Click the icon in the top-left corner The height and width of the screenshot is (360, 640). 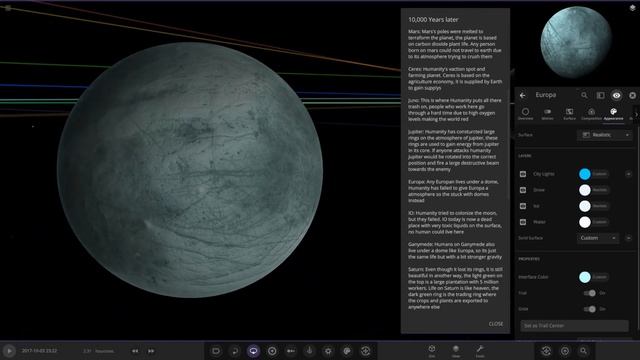pyautogui.click(x=7, y=8)
